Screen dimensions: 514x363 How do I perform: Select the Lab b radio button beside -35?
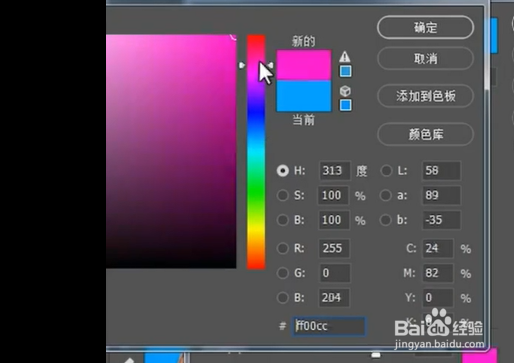pos(386,220)
